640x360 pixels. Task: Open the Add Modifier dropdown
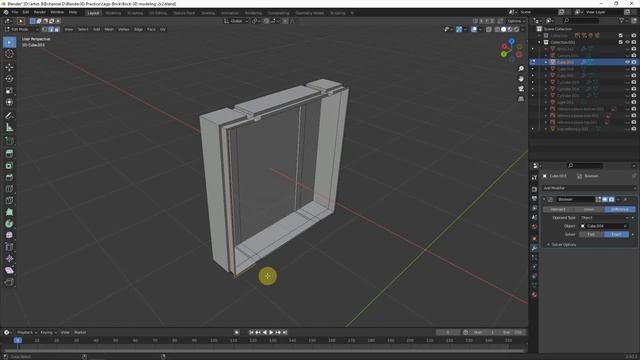point(589,188)
